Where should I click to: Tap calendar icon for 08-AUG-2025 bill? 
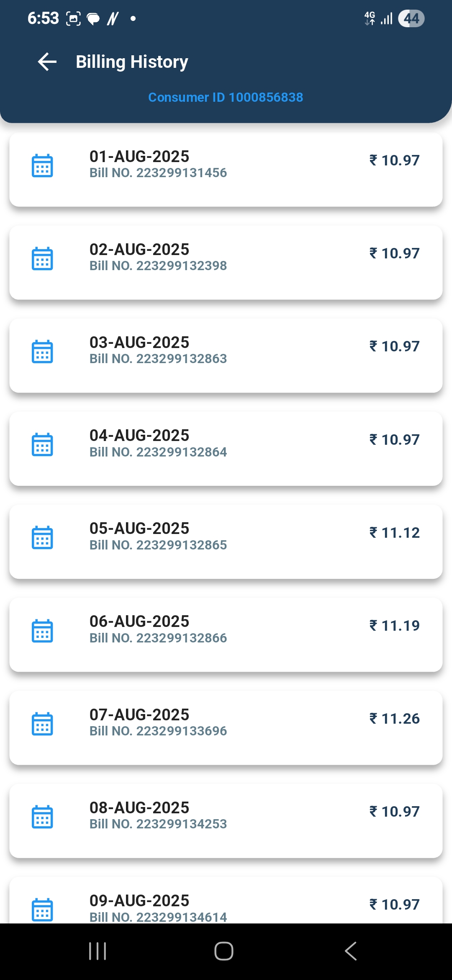point(42,817)
